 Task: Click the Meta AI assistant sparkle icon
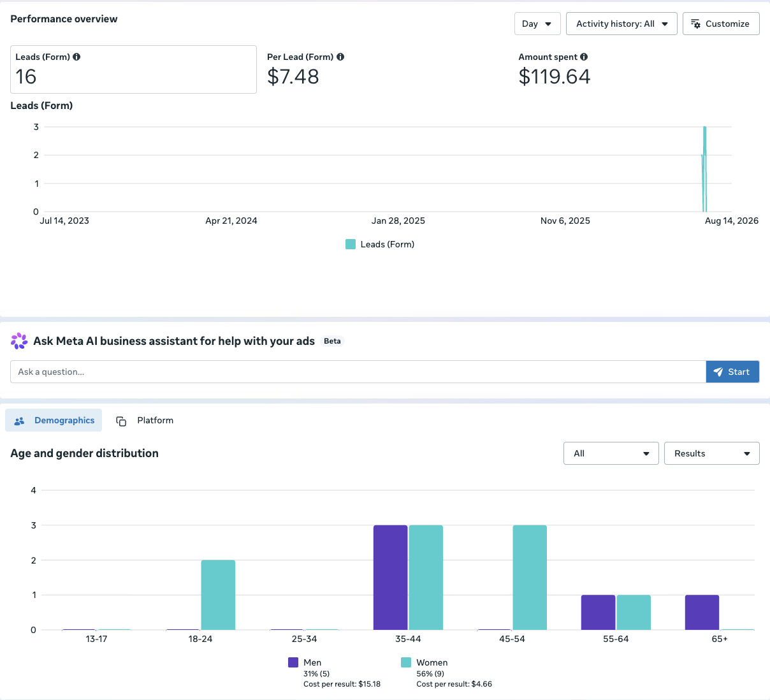coord(19,341)
